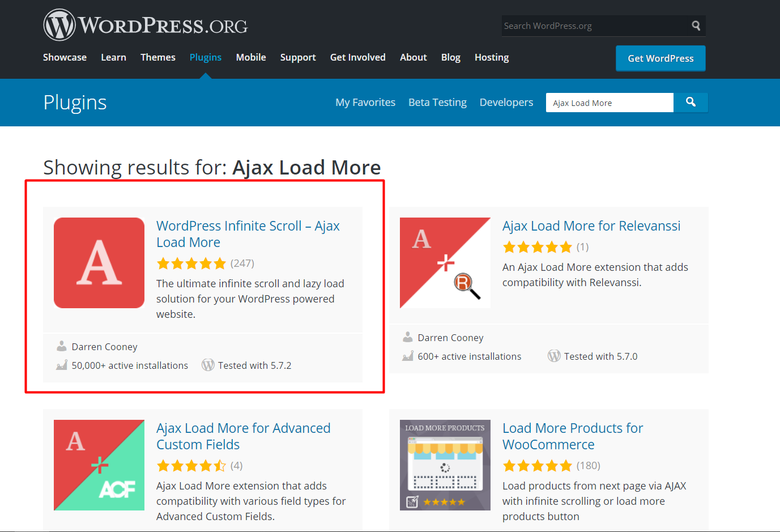Switch to the Plugins menu item
Screen dimensions: 780x532
click(205, 57)
